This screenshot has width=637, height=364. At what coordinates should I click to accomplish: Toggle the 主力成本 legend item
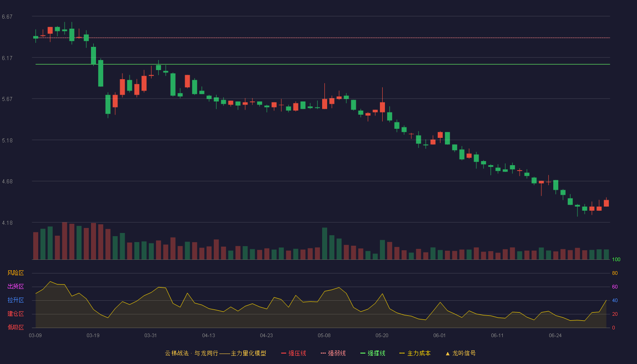click(x=415, y=353)
